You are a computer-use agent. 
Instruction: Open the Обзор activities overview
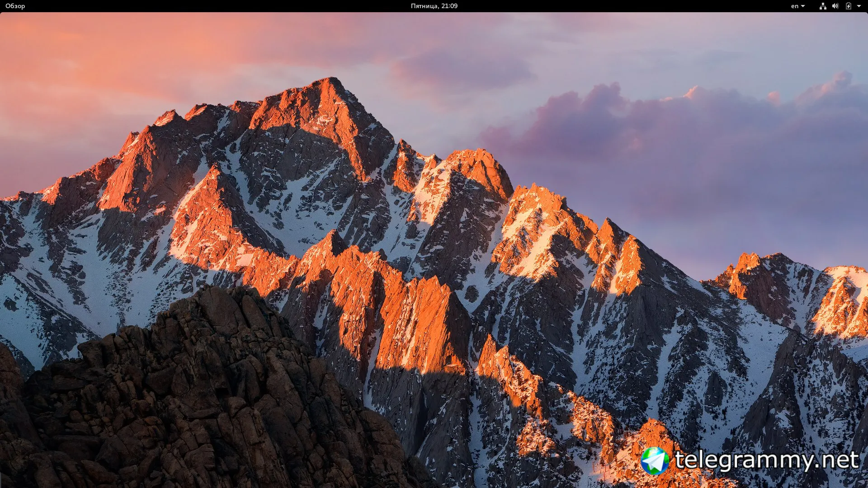coord(15,6)
